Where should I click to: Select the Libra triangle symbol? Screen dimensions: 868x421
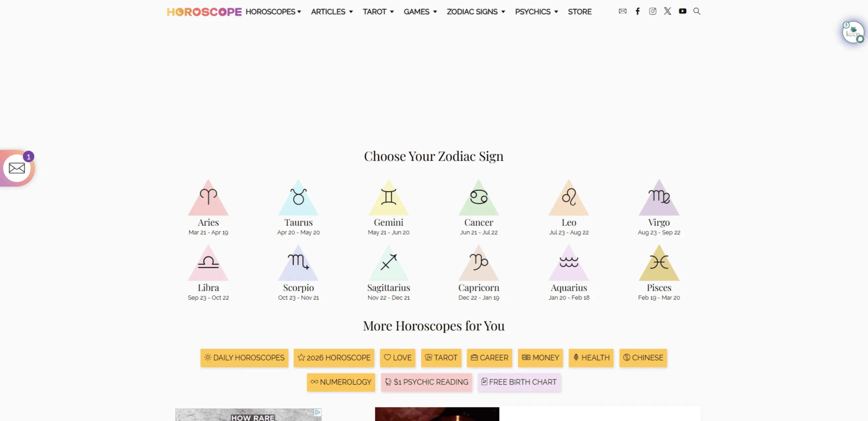point(208,263)
